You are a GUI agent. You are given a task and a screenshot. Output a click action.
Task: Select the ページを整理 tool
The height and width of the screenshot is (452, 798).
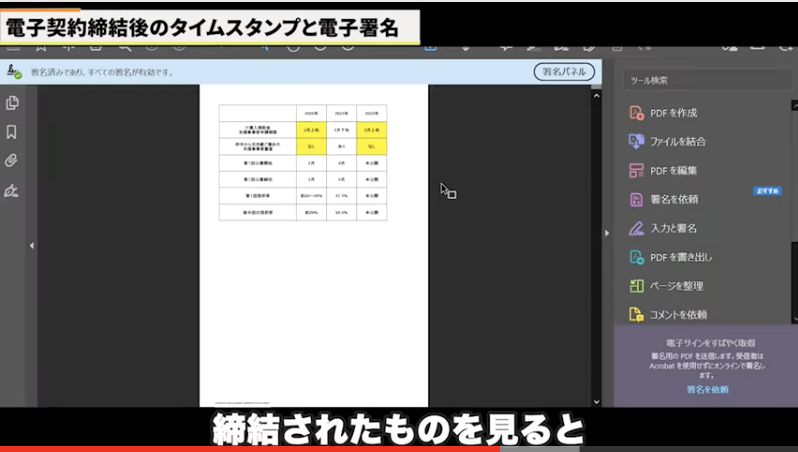[676, 286]
